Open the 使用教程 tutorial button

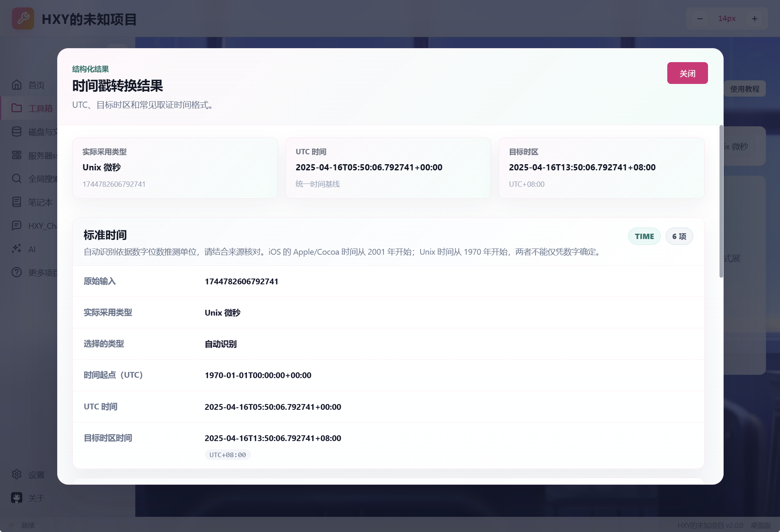[x=745, y=89]
